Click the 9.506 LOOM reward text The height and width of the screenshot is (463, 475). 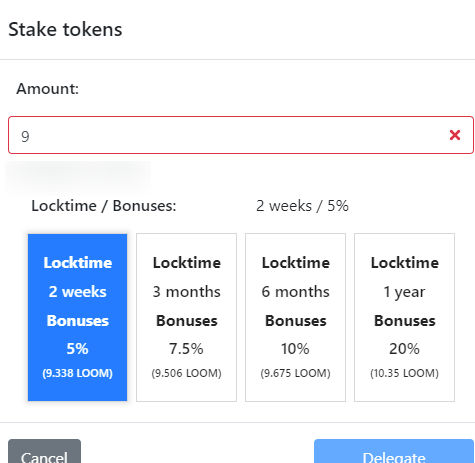tap(186, 373)
